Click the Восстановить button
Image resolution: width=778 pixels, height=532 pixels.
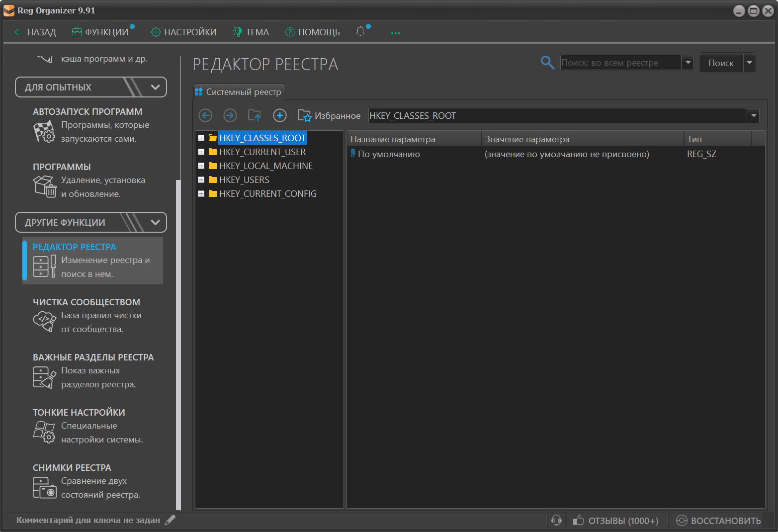(x=719, y=521)
